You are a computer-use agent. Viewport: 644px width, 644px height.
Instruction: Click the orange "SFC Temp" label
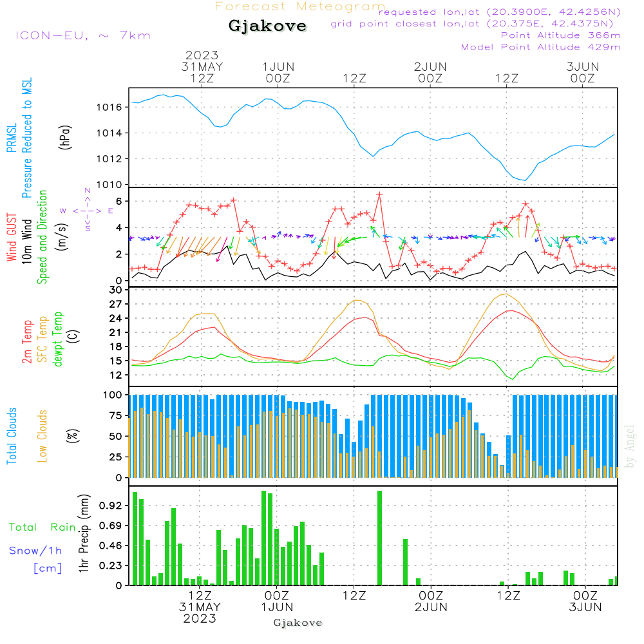(43, 339)
